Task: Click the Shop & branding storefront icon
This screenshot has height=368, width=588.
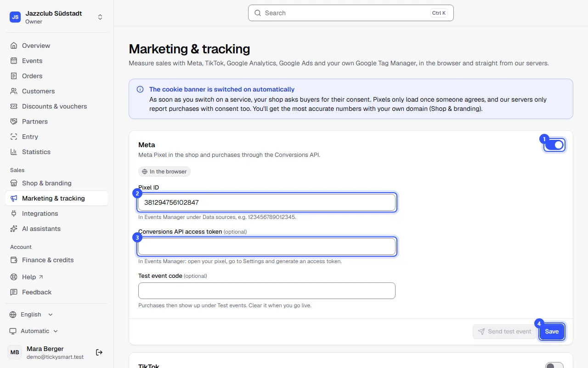Action: click(x=14, y=183)
